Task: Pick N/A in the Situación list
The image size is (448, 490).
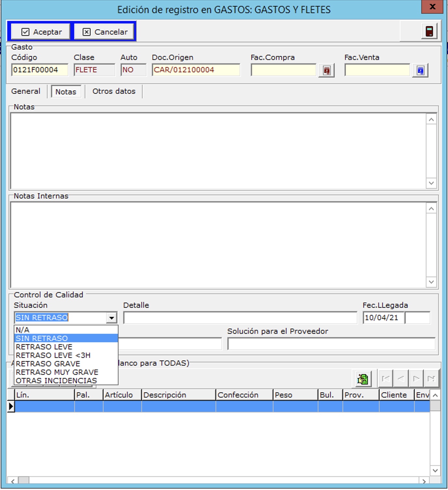Action: coord(22,330)
